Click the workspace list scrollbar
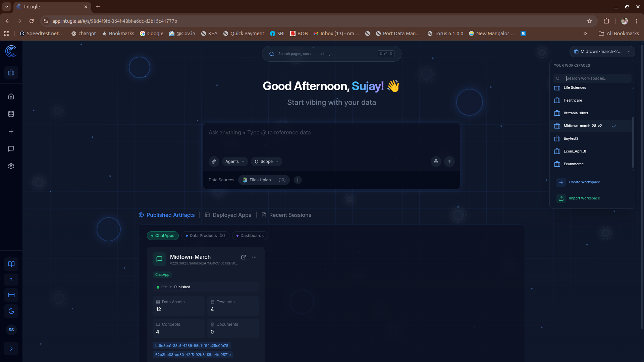Image resolution: width=644 pixels, height=362 pixels. [x=633, y=142]
